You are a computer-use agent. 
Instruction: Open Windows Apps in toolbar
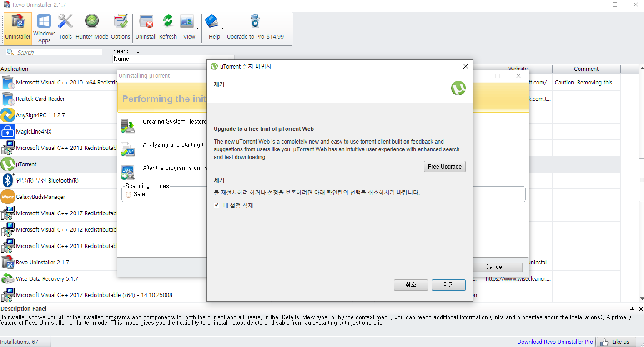(44, 28)
